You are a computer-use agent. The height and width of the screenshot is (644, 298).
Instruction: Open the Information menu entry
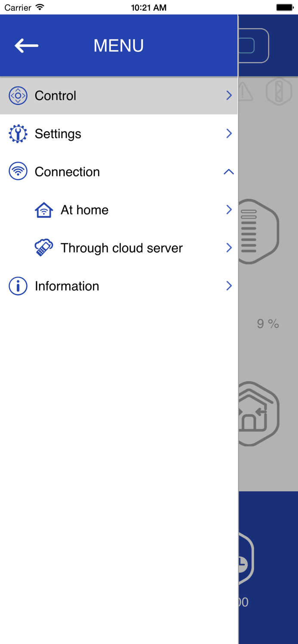tap(67, 286)
